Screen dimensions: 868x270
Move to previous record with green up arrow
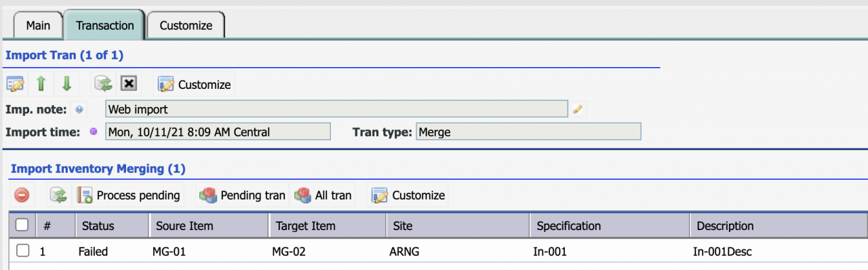point(41,84)
